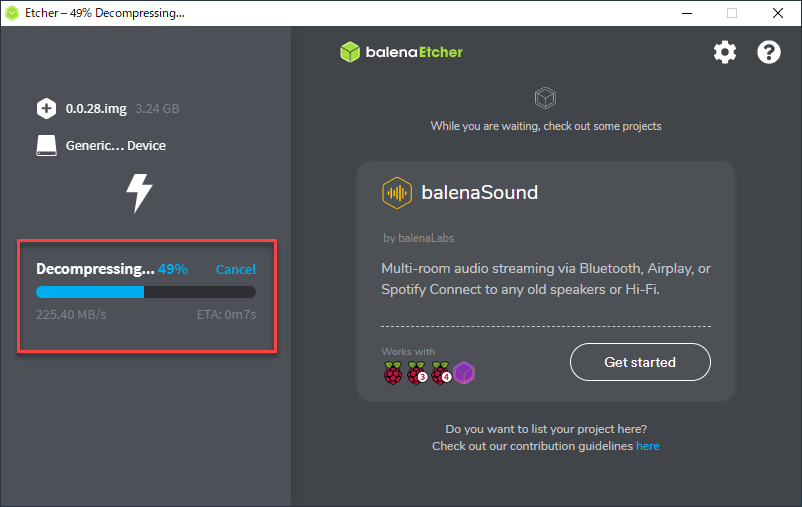This screenshot has width=802, height=507.
Task: Open the contribution guidelines 'here' link
Action: click(x=648, y=446)
